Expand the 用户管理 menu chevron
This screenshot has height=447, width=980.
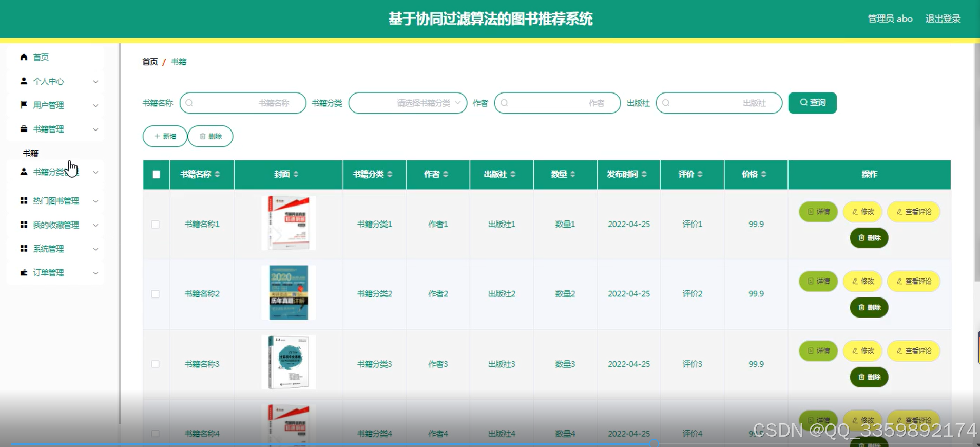click(x=95, y=105)
